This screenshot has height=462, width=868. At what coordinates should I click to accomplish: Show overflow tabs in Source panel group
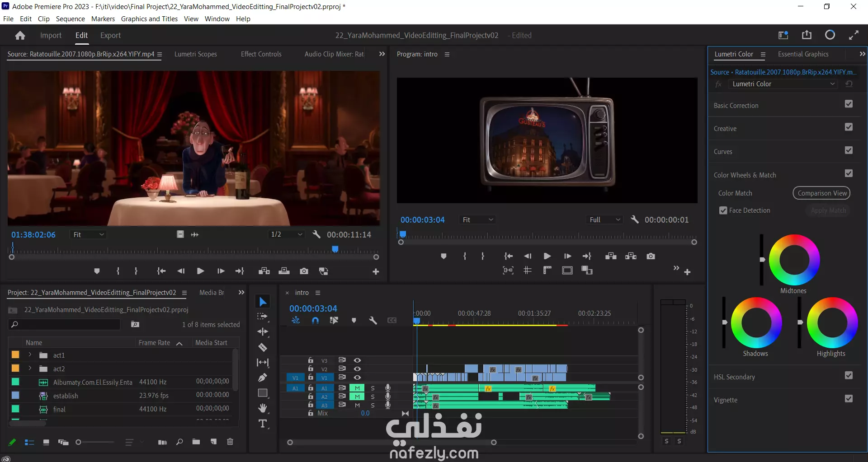tap(382, 54)
